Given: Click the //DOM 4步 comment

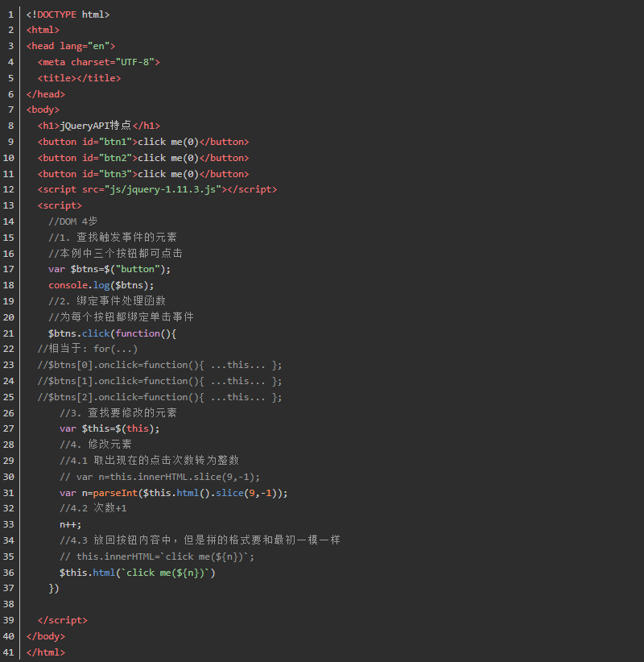Looking at the screenshot, I should click(x=73, y=221).
